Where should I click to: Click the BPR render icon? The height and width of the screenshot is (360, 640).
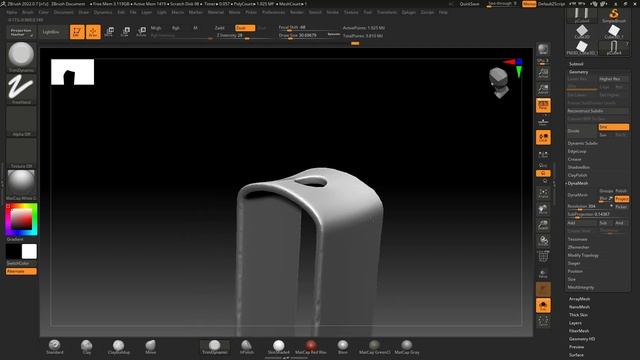coord(543,49)
